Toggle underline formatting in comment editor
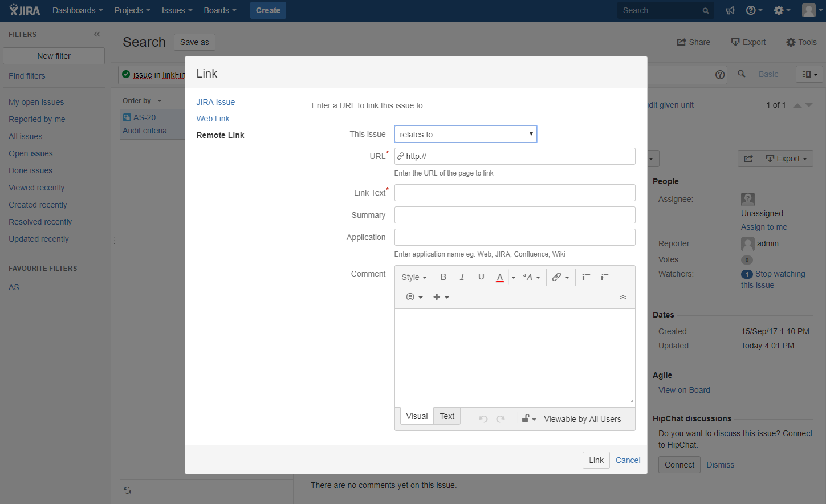The width and height of the screenshot is (826, 504). 481,277
